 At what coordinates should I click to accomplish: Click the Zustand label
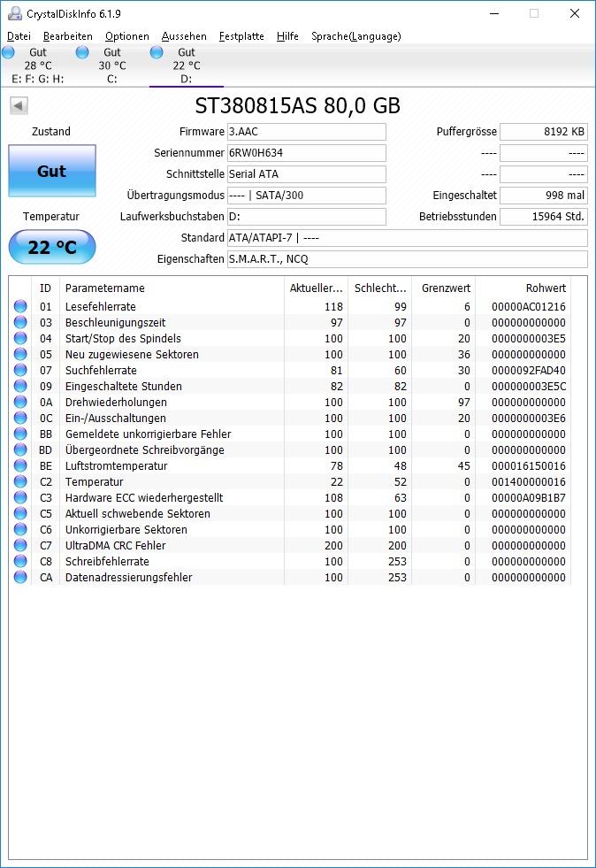tap(51, 132)
